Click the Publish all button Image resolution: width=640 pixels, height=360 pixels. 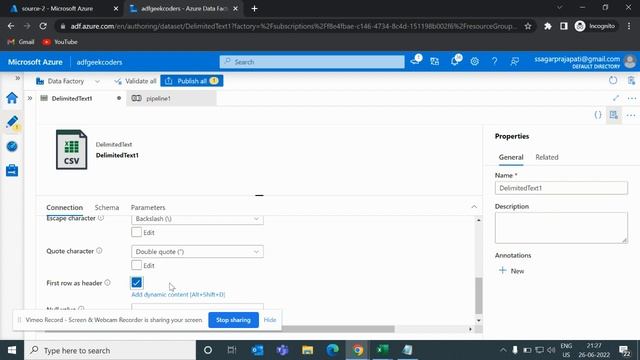(191, 81)
